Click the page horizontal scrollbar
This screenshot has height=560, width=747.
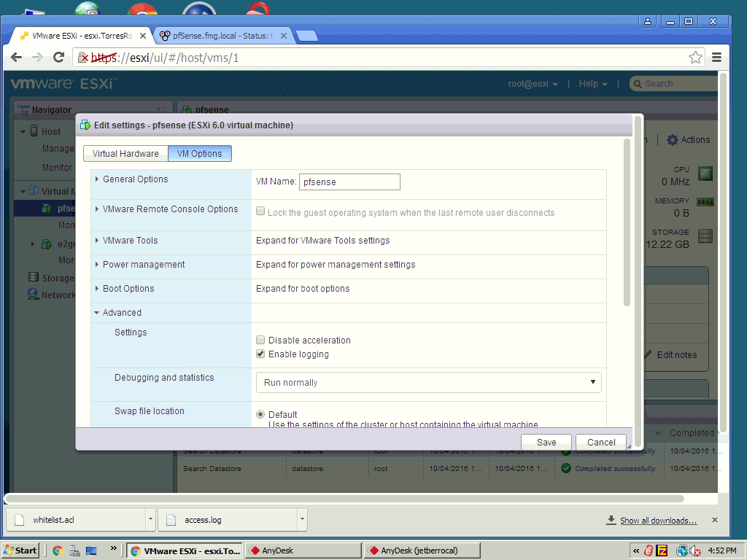pos(345,499)
